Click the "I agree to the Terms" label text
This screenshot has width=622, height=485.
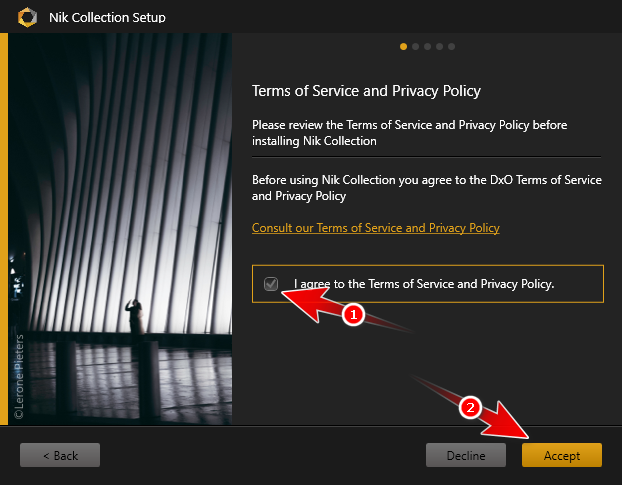[424, 284]
